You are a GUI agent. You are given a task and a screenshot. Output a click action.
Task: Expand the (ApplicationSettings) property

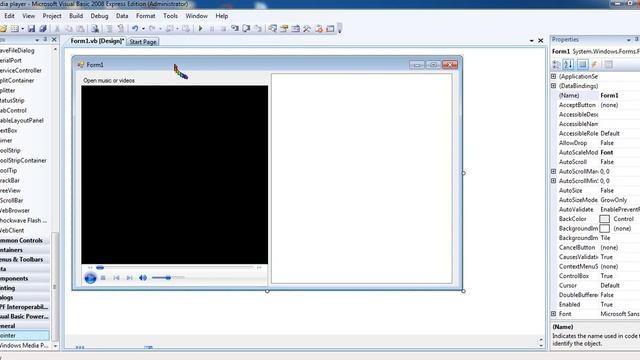pyautogui.click(x=553, y=76)
